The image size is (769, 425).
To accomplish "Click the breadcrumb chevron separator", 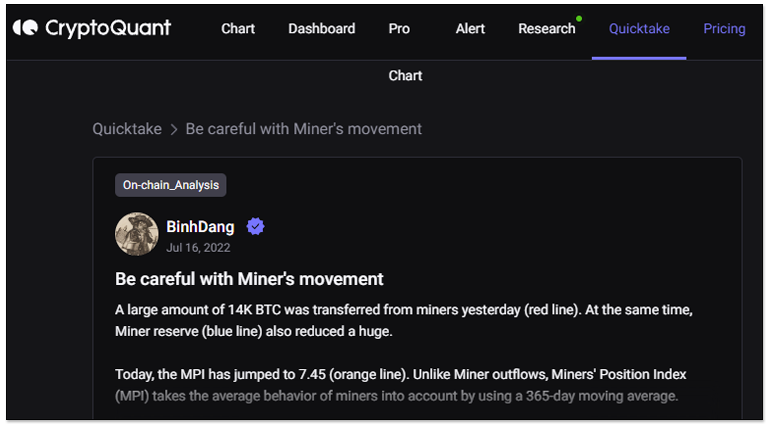I will pos(173,129).
